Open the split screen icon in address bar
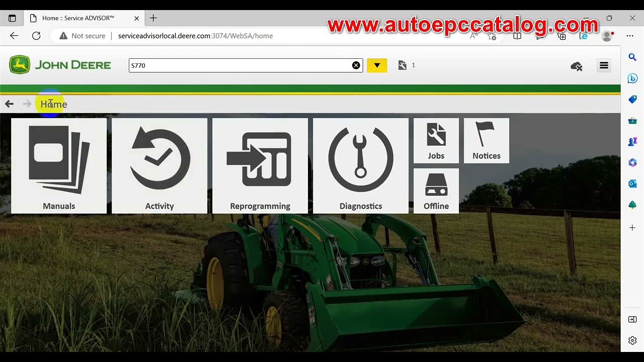The height and width of the screenshot is (362, 644). click(x=517, y=36)
